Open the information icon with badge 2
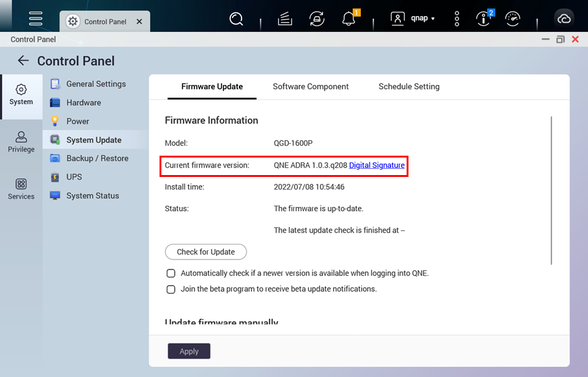This screenshot has height=377, width=588. [x=484, y=18]
